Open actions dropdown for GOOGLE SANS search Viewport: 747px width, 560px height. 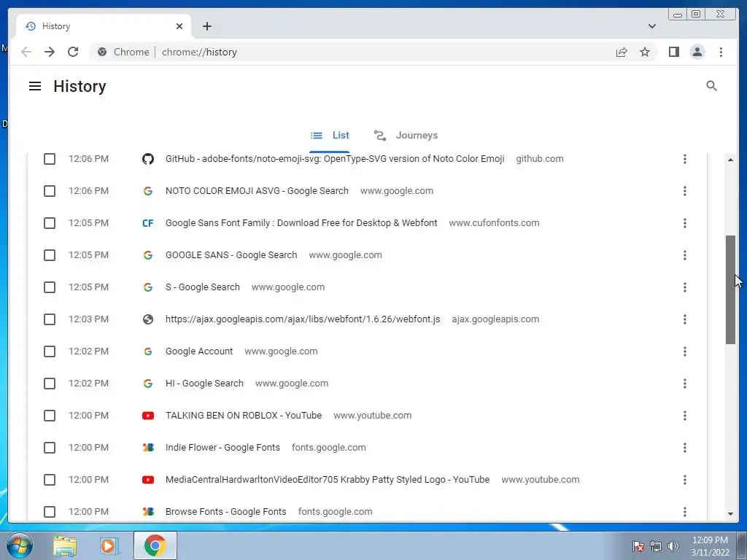click(684, 255)
